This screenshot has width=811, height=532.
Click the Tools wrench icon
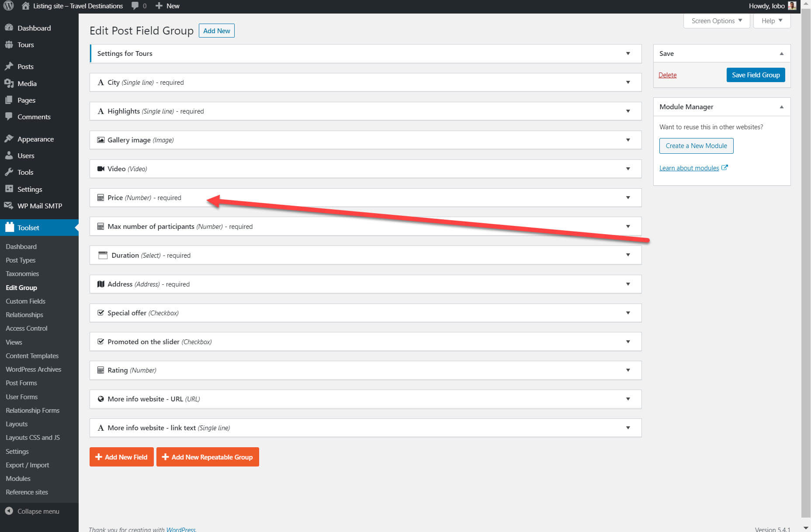(9, 172)
